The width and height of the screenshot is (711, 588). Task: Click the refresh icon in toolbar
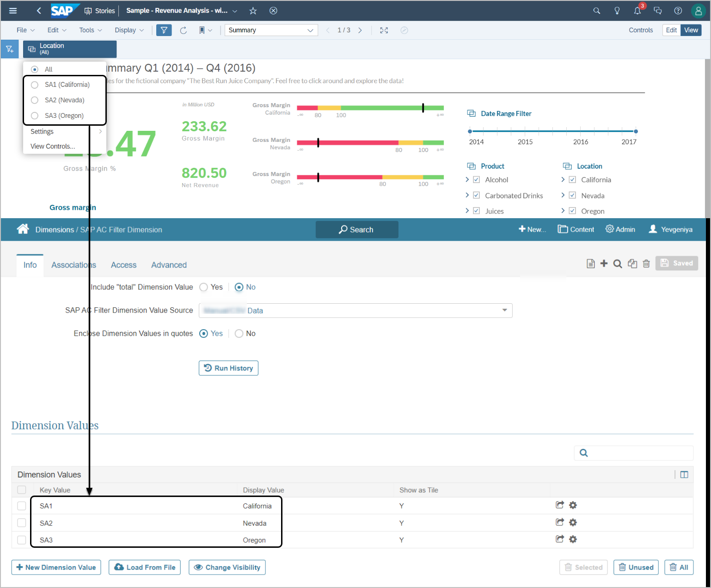click(x=184, y=31)
